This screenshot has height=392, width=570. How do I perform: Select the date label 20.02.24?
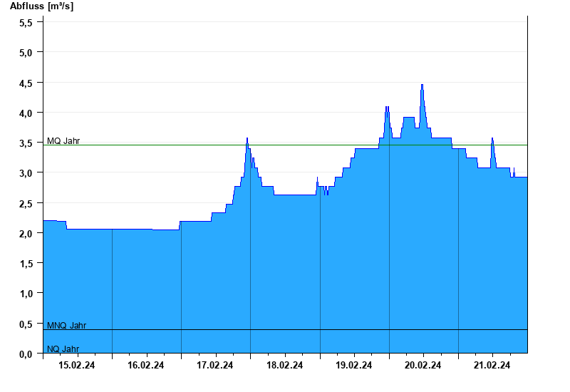tap(423, 365)
